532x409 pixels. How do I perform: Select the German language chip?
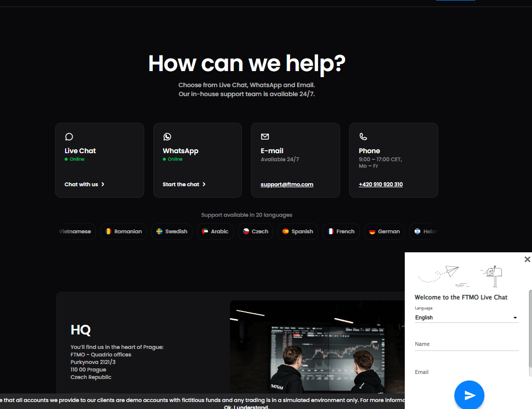pyautogui.click(x=384, y=232)
